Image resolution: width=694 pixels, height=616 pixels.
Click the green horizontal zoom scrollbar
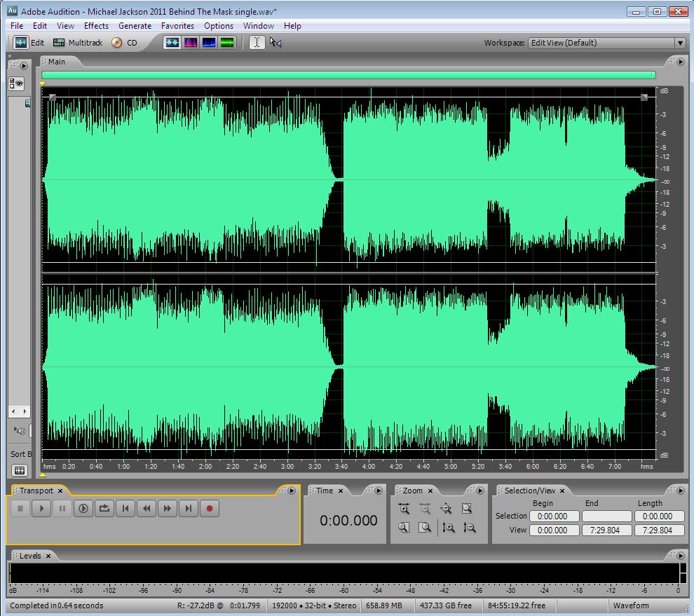[348, 75]
